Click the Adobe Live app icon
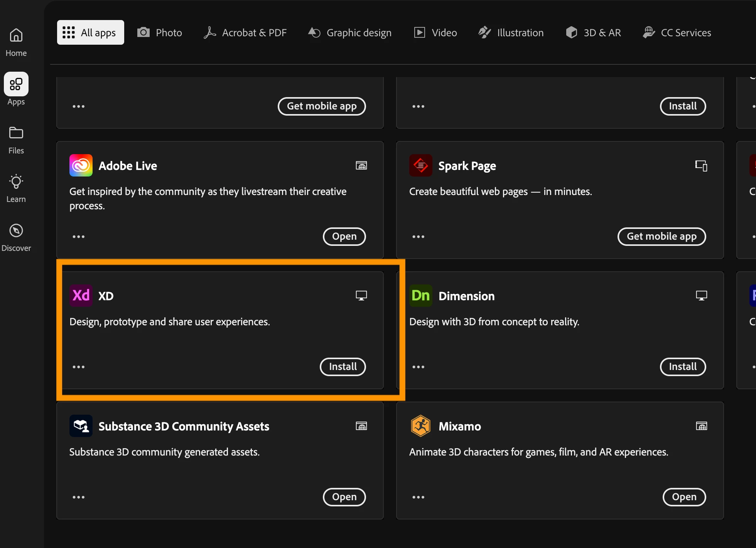Screen dimensions: 756x548 (81, 165)
